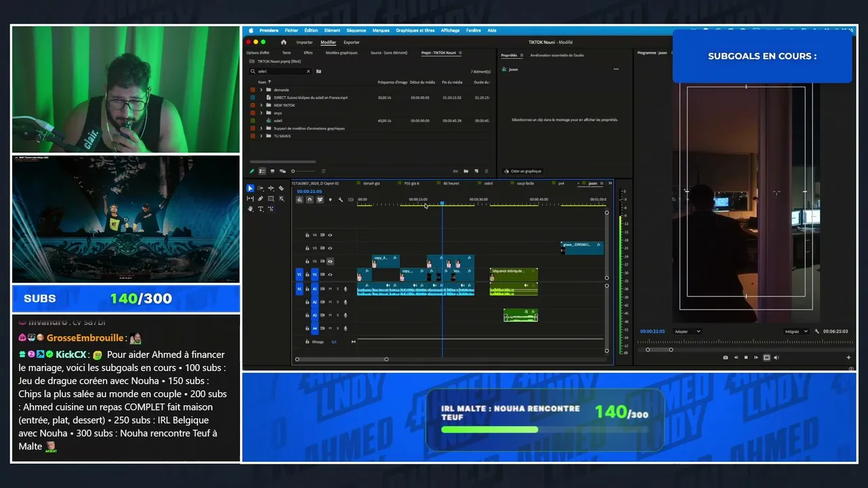Open the Program monitor button editor plus
This screenshot has width=868, height=488.
click(x=848, y=357)
